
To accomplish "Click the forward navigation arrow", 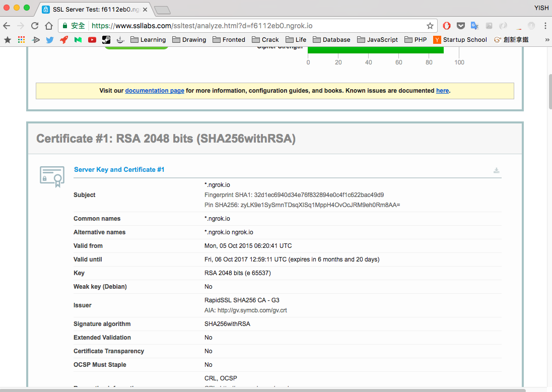I will (x=21, y=26).
